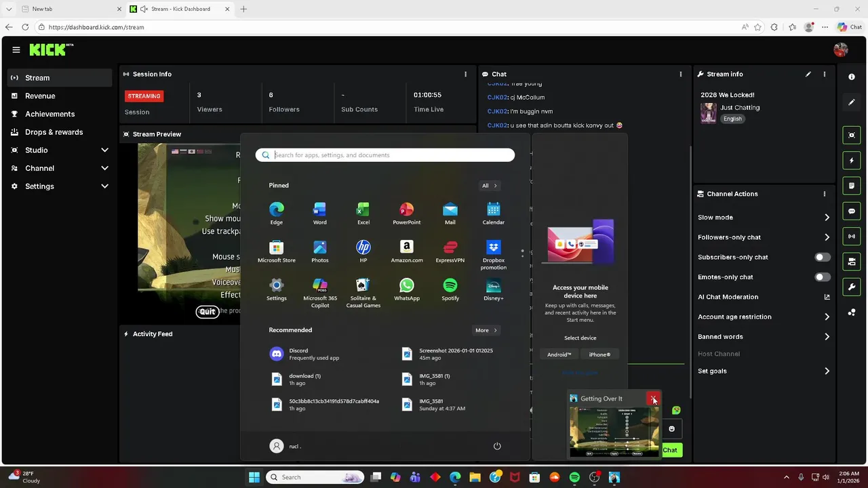Open Dropbox promotion pinned tile

[494, 254]
